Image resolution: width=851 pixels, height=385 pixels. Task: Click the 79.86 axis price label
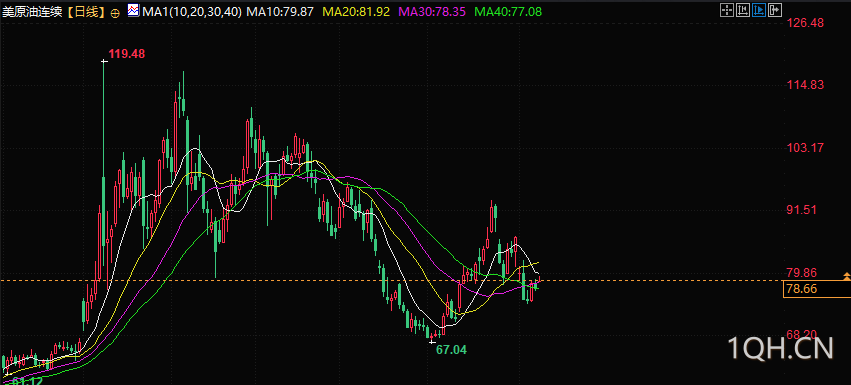click(x=802, y=273)
